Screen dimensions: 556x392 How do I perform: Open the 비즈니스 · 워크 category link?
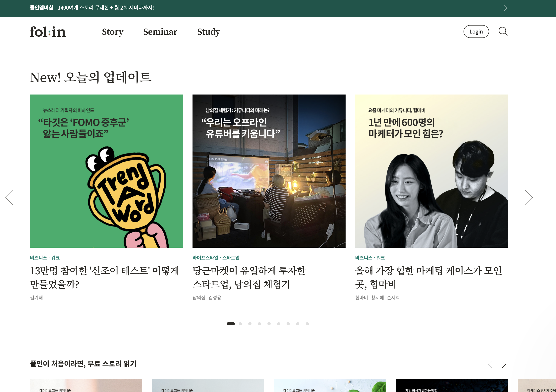[45, 258]
